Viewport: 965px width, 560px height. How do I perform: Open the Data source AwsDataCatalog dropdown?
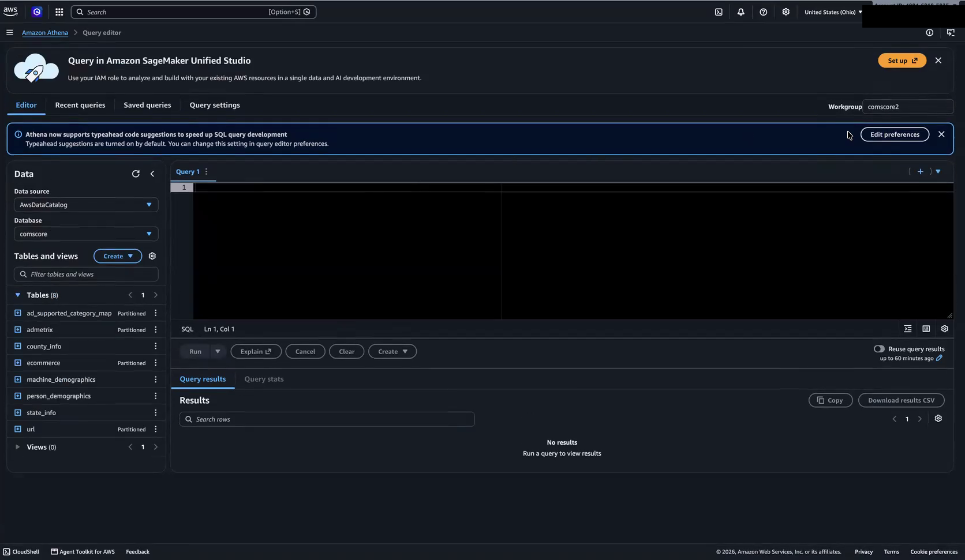coord(86,205)
